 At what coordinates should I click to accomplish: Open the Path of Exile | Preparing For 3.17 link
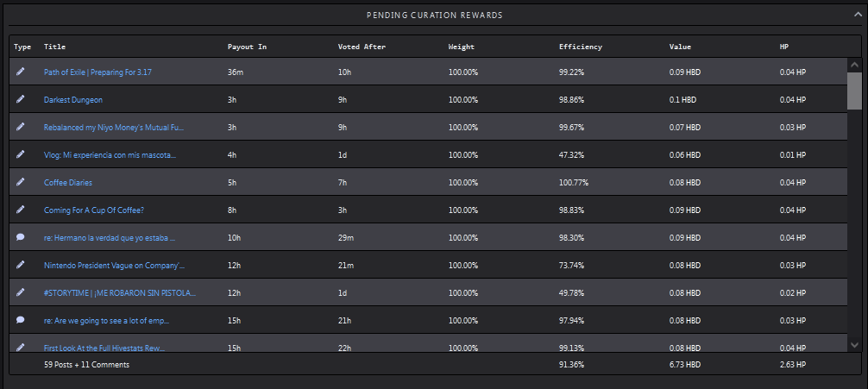tap(97, 72)
